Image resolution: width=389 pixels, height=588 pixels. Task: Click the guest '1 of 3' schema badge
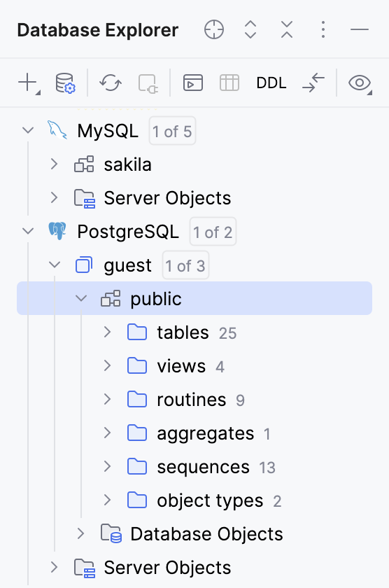(x=185, y=265)
